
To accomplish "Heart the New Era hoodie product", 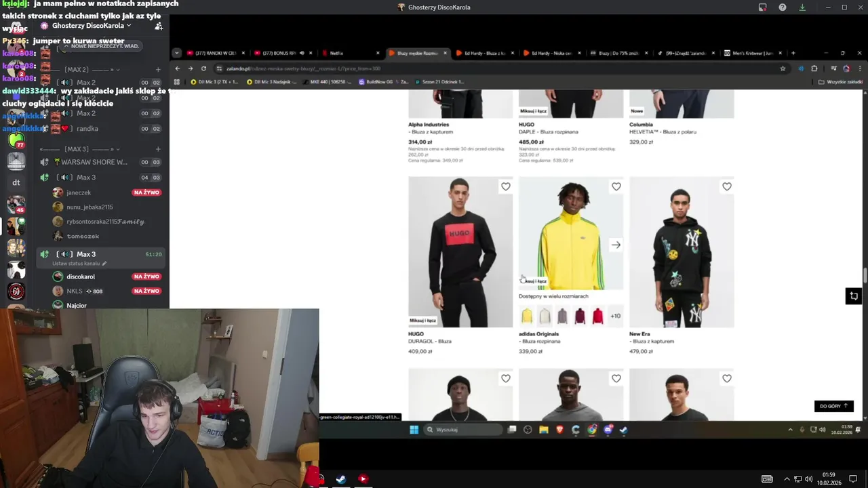I will coord(726,186).
